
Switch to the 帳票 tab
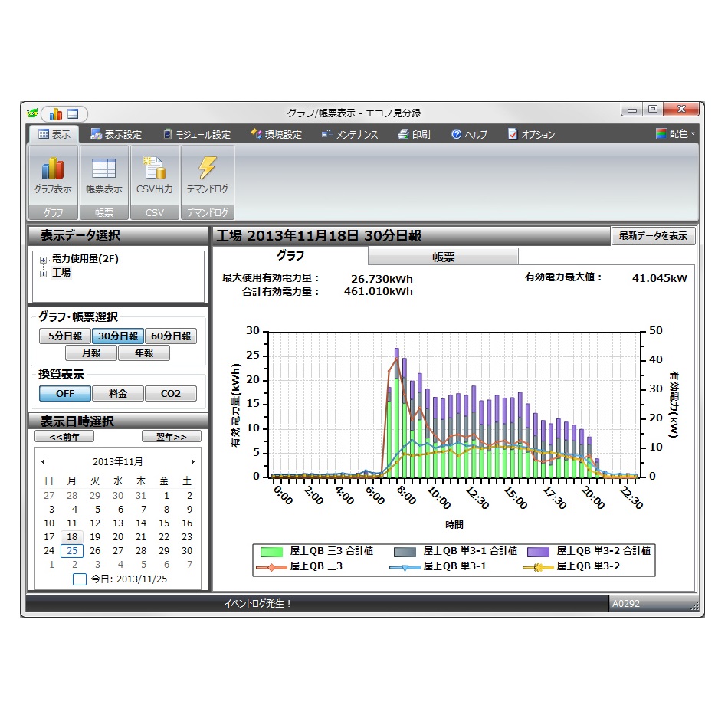[x=443, y=257]
